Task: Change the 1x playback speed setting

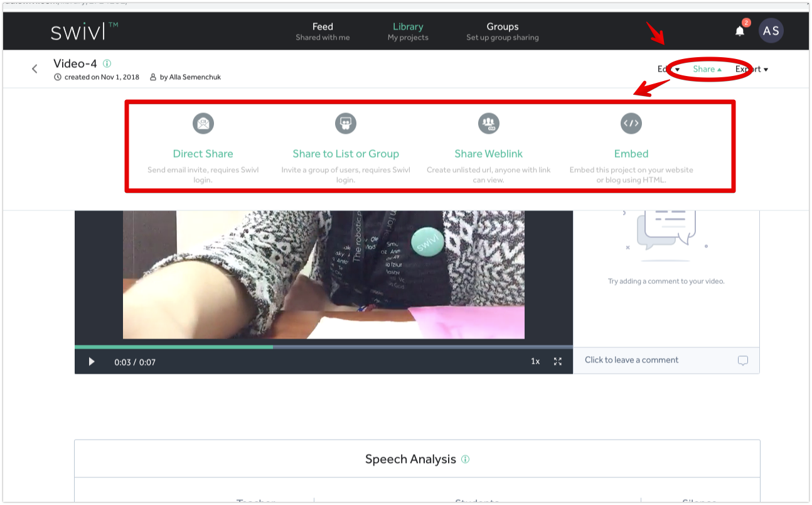Action: point(535,362)
